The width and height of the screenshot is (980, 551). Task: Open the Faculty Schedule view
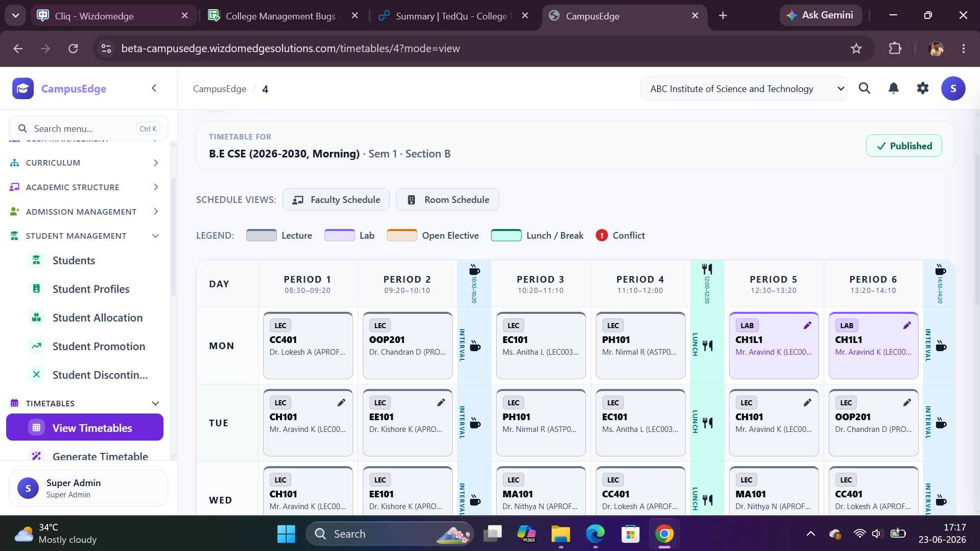click(336, 200)
